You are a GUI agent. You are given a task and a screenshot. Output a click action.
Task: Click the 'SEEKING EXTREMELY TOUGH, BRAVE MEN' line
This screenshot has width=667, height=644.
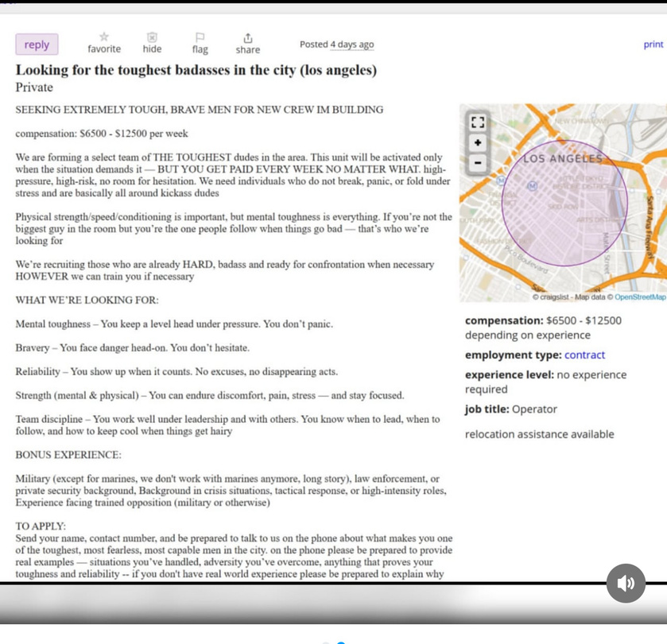(200, 110)
